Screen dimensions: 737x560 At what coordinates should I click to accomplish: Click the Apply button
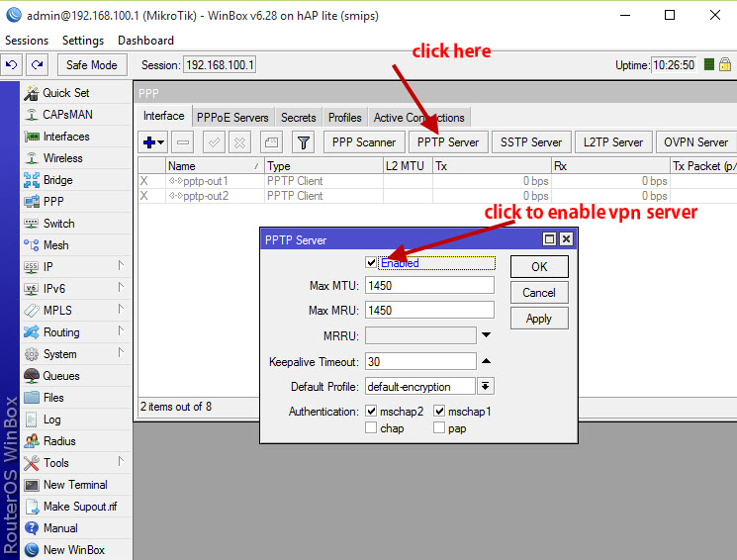coord(539,319)
